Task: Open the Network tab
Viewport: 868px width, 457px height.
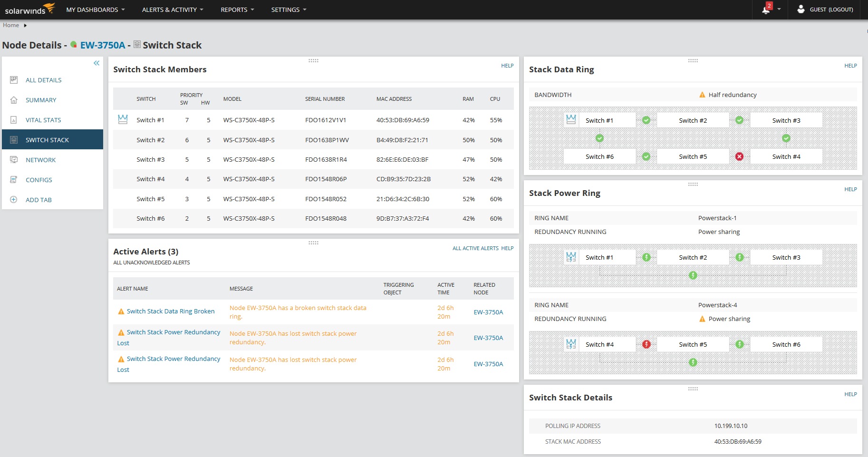Action: pos(40,160)
